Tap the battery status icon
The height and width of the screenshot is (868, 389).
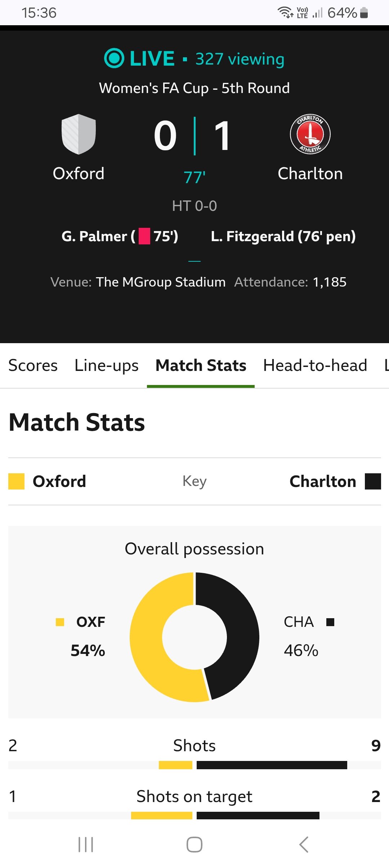click(x=364, y=13)
